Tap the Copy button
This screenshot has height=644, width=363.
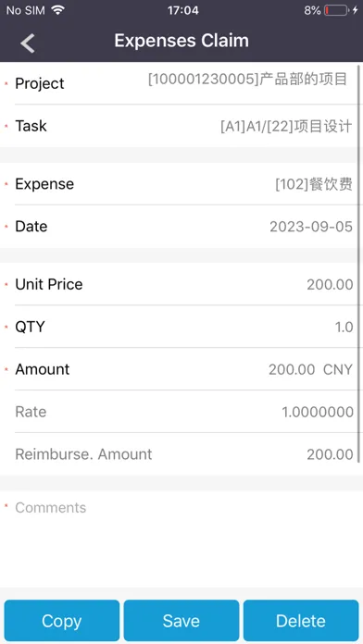(62, 621)
